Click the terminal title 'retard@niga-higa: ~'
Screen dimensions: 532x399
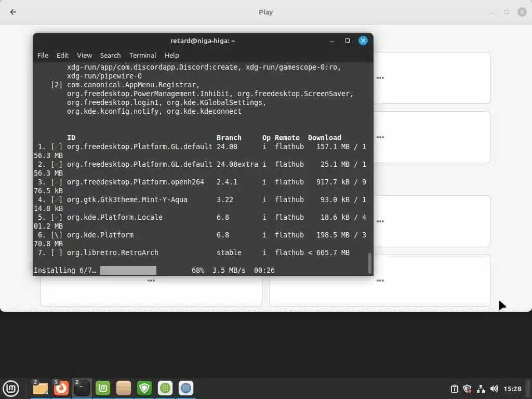(203, 41)
